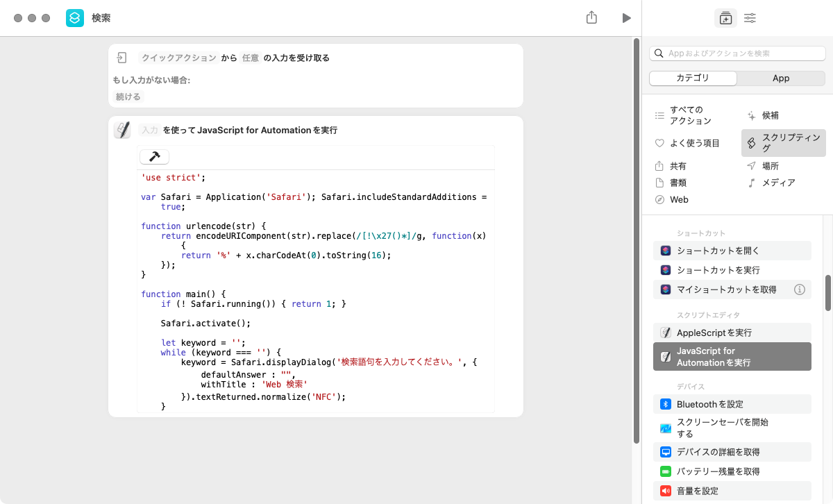Click the action list scrollbar

coord(827,293)
